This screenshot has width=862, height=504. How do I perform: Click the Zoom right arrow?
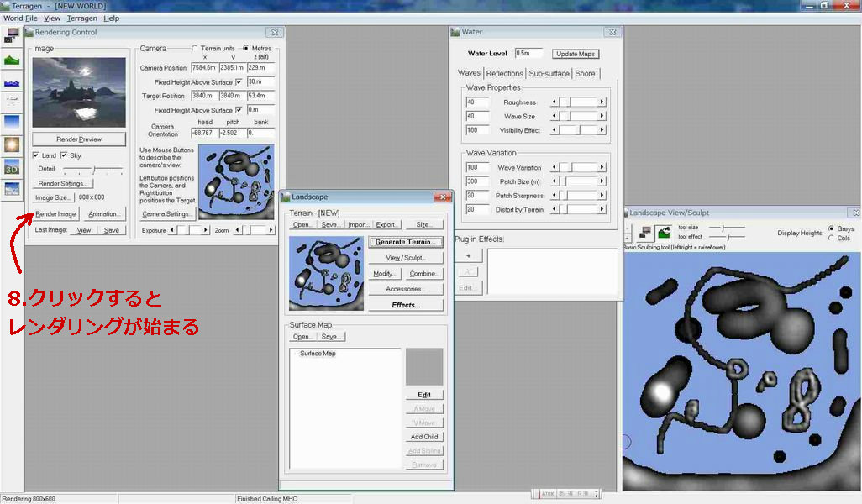[x=271, y=230]
